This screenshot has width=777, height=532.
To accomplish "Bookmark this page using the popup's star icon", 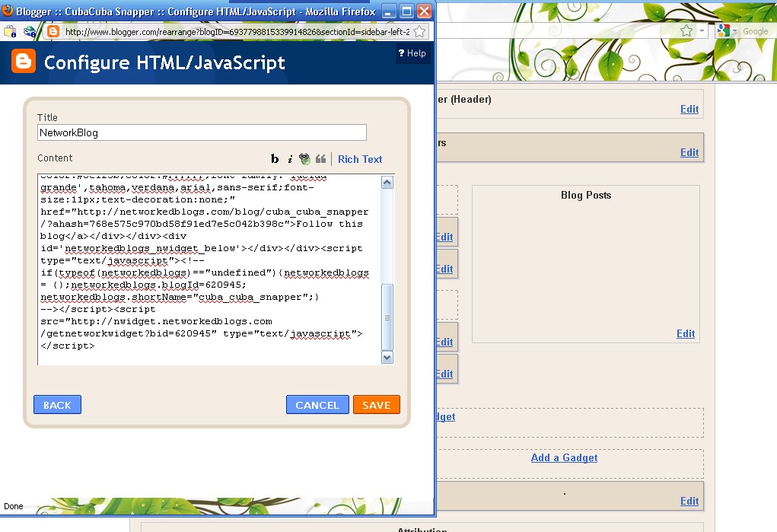I will pos(419,31).
